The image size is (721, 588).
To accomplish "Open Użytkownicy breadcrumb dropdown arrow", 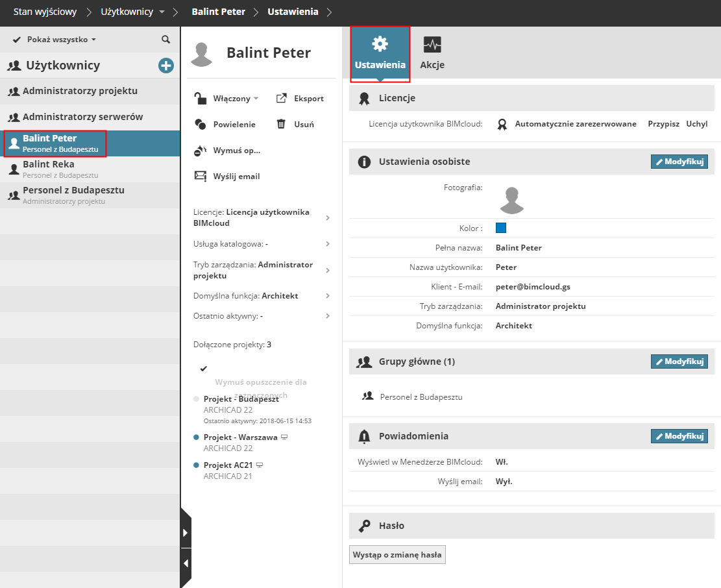I will tap(162, 12).
